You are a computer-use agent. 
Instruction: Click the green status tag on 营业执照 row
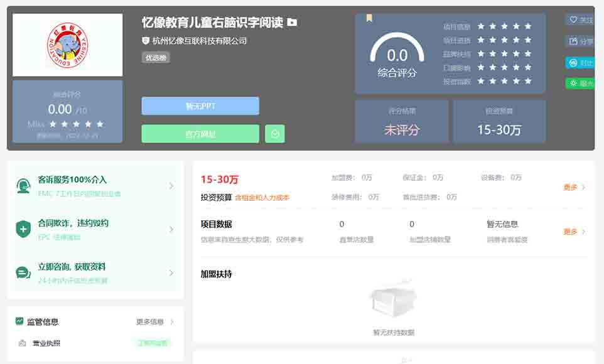[153, 343]
